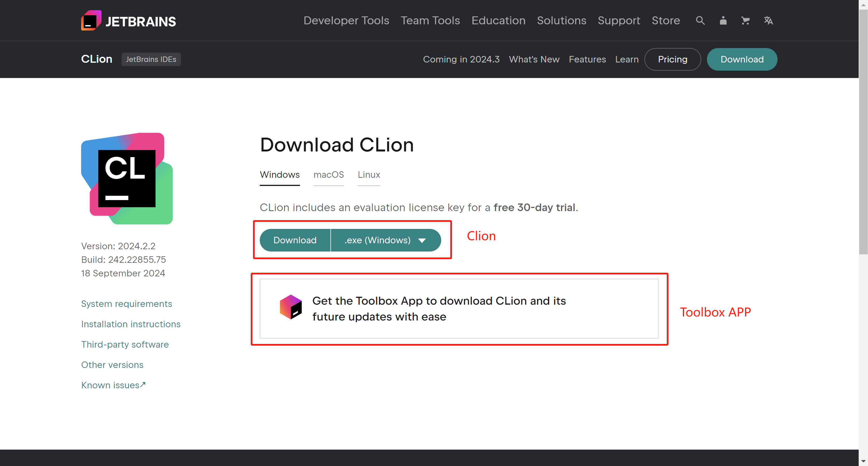Screen dimensions: 868x466
Task: Open Known issues external link
Action: [113, 385]
